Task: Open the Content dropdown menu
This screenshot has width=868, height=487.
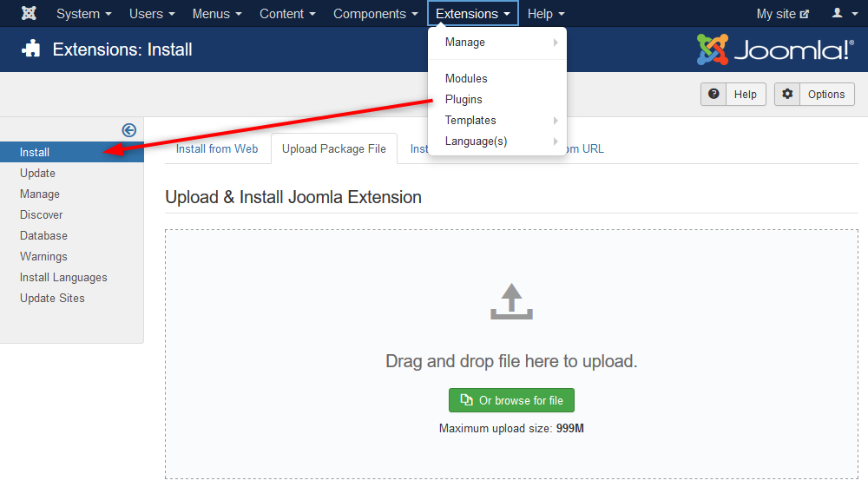Action: point(286,14)
